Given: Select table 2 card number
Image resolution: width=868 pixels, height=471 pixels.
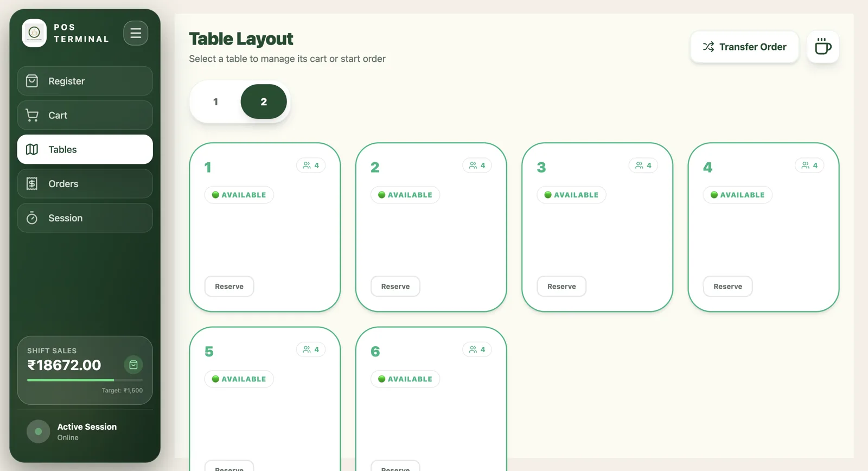Looking at the screenshot, I should click(x=375, y=168).
